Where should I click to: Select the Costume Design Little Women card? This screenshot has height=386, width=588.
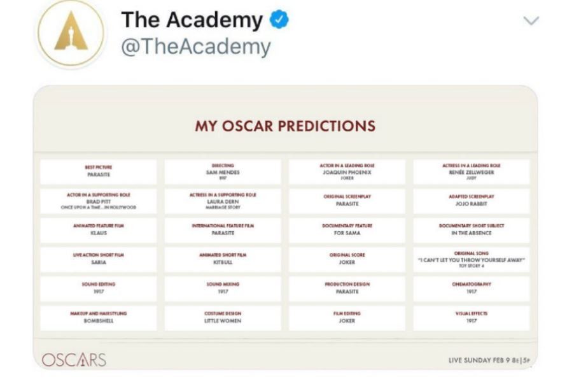[223, 318]
